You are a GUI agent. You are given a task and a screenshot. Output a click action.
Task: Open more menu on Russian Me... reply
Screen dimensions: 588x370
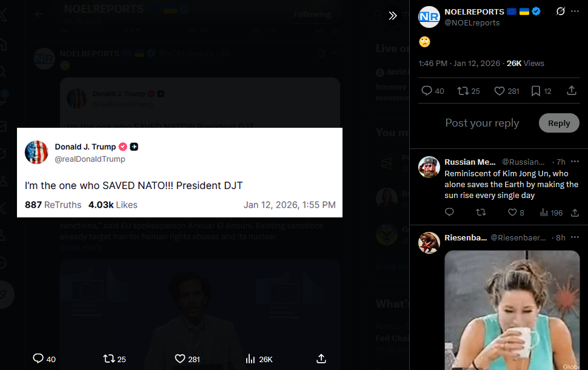pyautogui.click(x=575, y=162)
